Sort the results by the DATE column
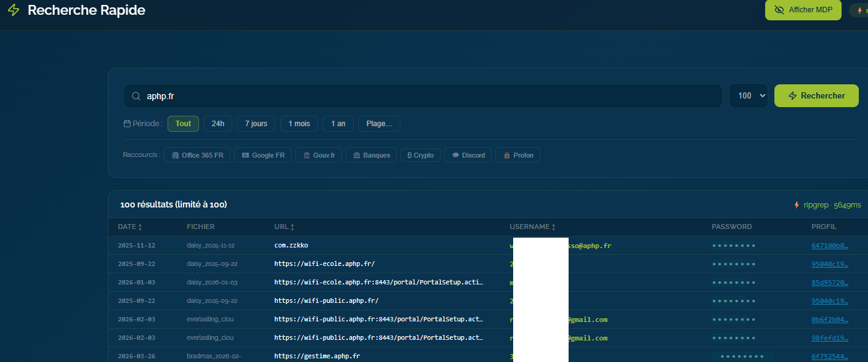Image resolution: width=868 pixels, height=362 pixels. 130,227
